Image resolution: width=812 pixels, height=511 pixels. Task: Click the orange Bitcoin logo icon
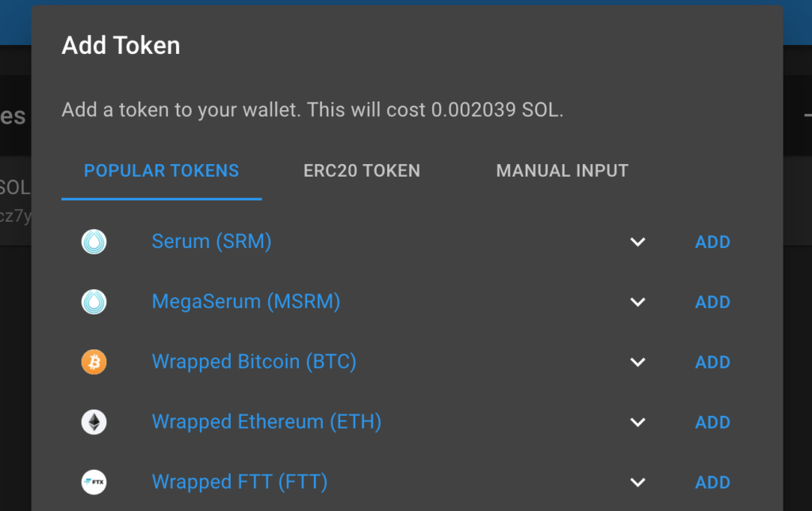point(94,362)
